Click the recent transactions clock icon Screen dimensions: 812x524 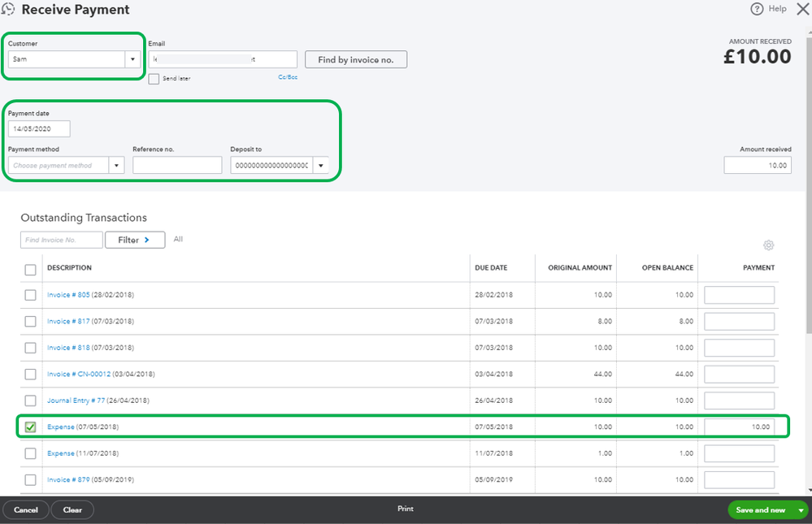[x=8, y=9]
